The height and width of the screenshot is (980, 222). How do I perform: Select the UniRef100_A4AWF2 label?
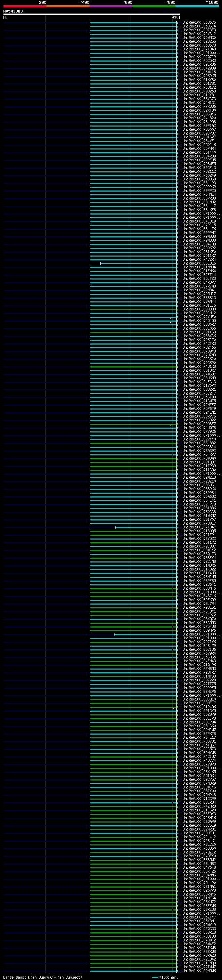click(x=199, y=940)
